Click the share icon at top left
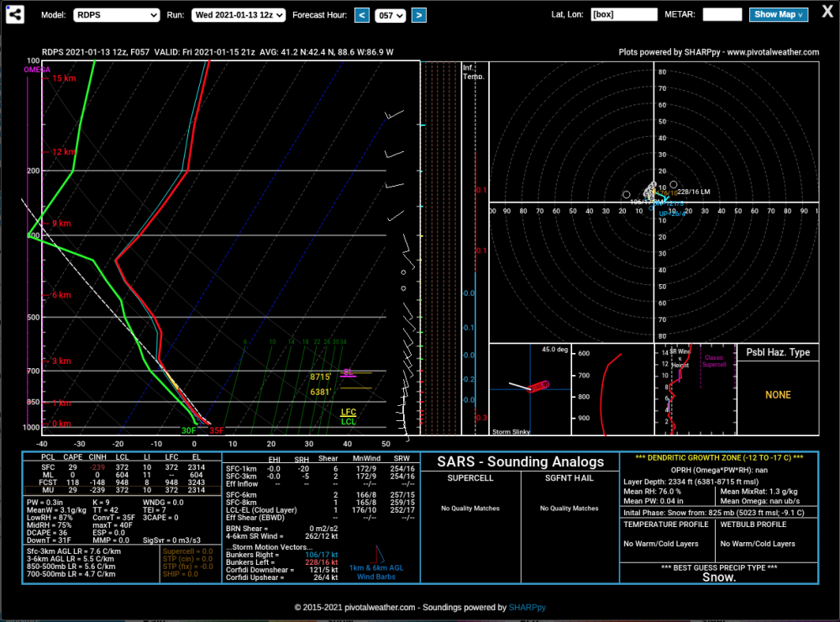 click(15, 14)
